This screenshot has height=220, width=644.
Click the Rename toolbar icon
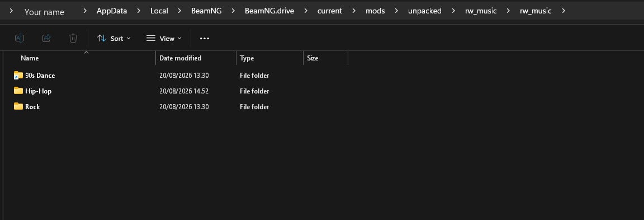point(20,38)
